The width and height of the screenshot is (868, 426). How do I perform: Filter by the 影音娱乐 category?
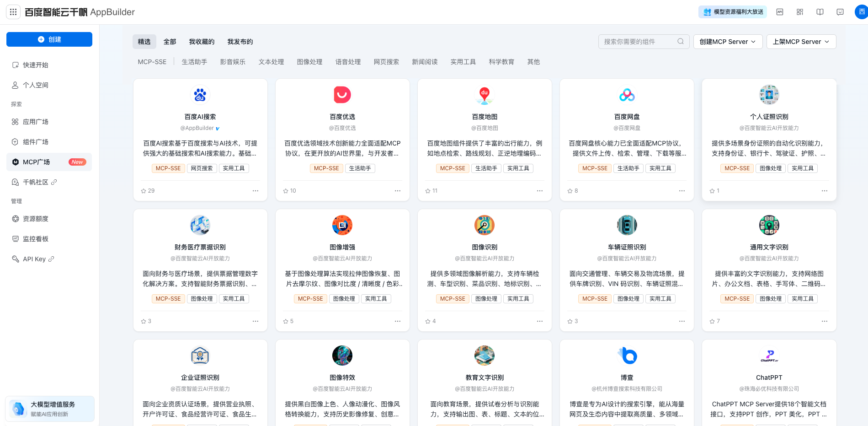(x=233, y=62)
